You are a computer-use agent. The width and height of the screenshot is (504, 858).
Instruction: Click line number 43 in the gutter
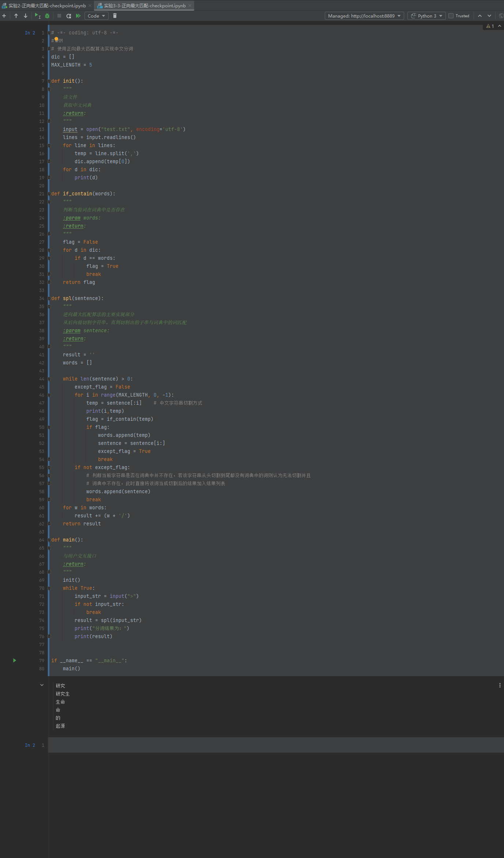[x=42, y=371]
